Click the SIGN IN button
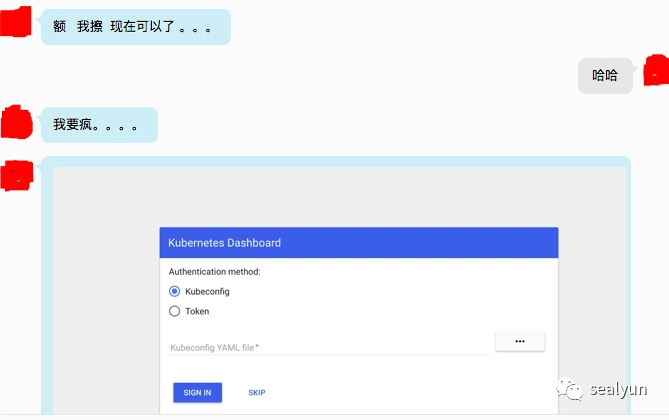669x420 pixels. [198, 393]
